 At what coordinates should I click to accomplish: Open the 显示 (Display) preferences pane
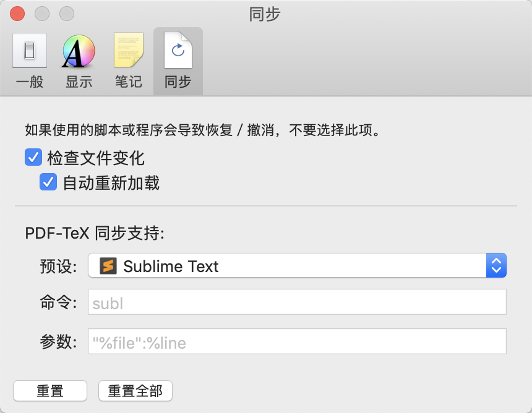(x=79, y=61)
